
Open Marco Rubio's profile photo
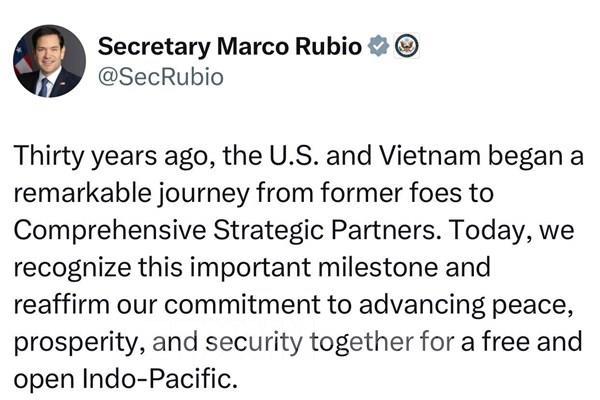[x=49, y=61]
